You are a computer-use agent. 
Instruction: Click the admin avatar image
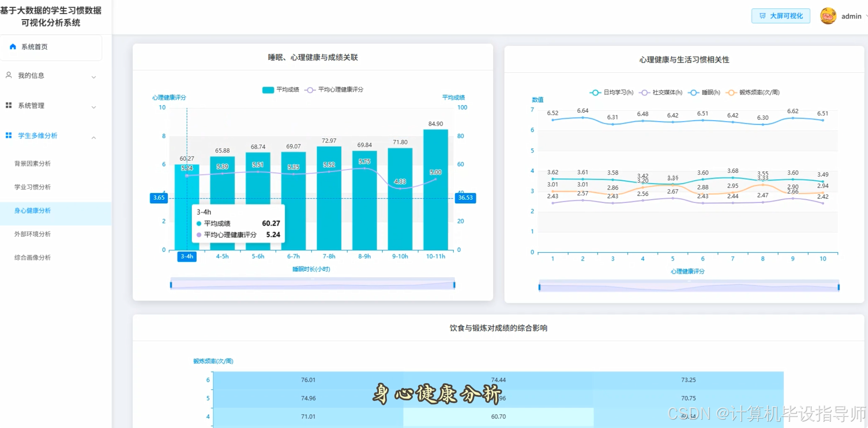[x=828, y=15]
